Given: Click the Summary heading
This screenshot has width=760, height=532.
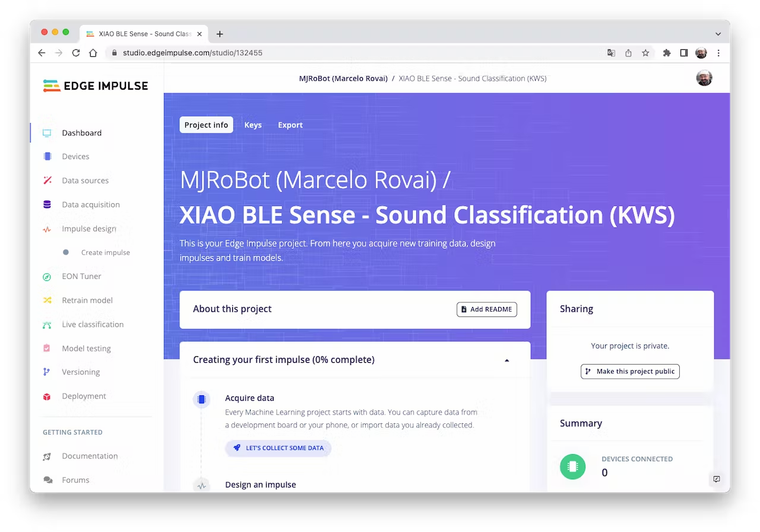Looking at the screenshot, I should tap(581, 423).
